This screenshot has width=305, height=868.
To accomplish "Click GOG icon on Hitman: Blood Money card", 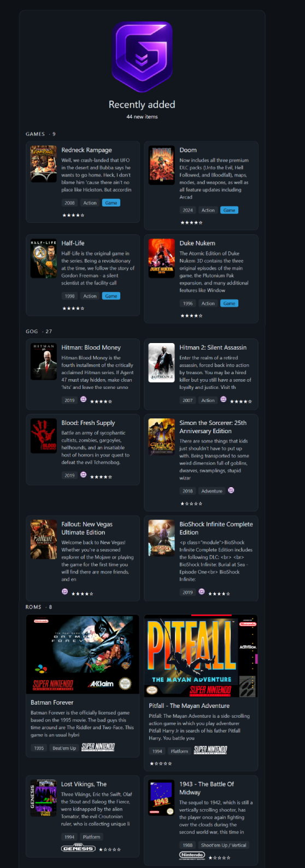I will click(84, 399).
